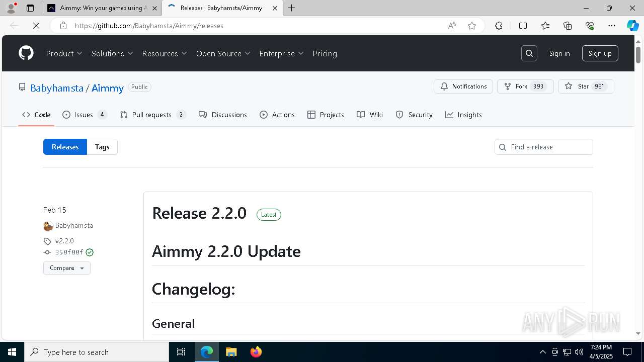Screen dimensions: 644x362
Task: Fork the Aimmy repository
Action: point(525,86)
